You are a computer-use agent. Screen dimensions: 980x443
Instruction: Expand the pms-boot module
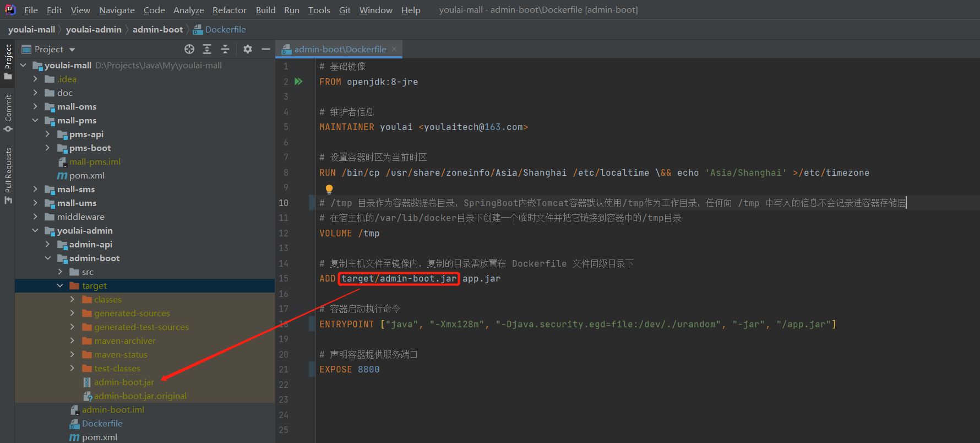click(47, 148)
